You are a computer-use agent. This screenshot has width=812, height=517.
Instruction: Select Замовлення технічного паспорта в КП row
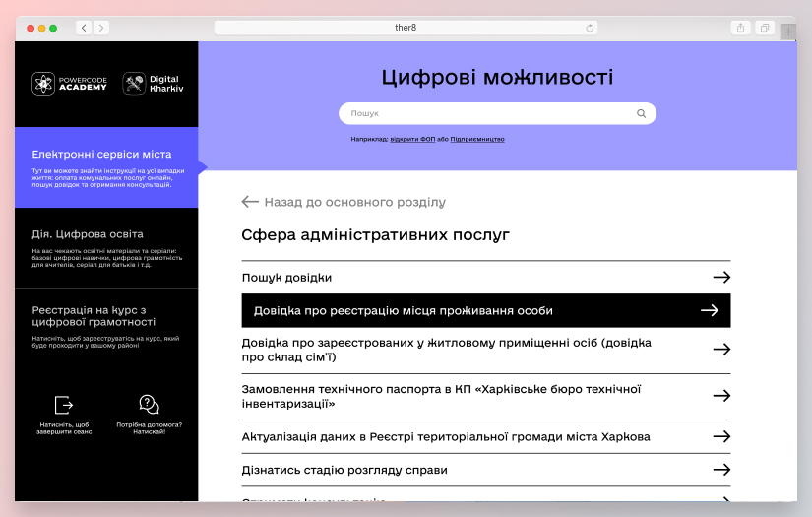(x=486, y=396)
